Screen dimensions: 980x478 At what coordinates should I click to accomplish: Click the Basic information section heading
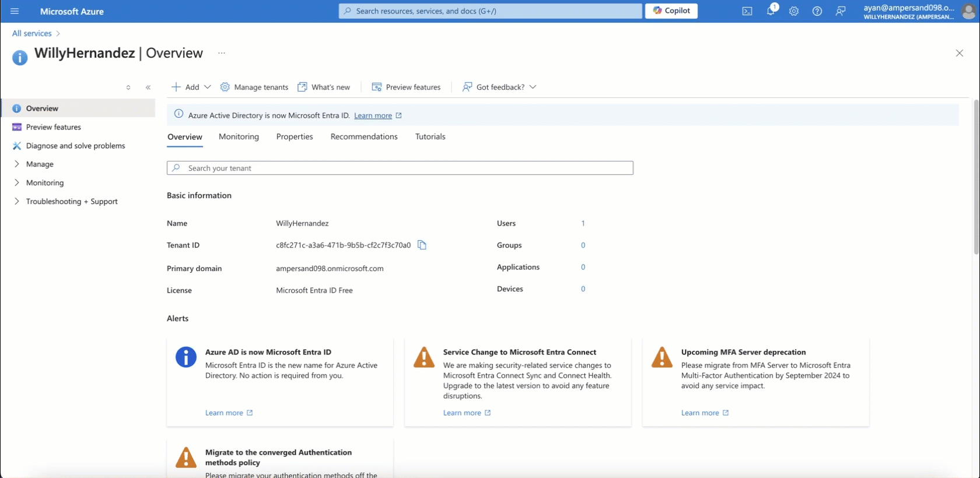click(199, 195)
